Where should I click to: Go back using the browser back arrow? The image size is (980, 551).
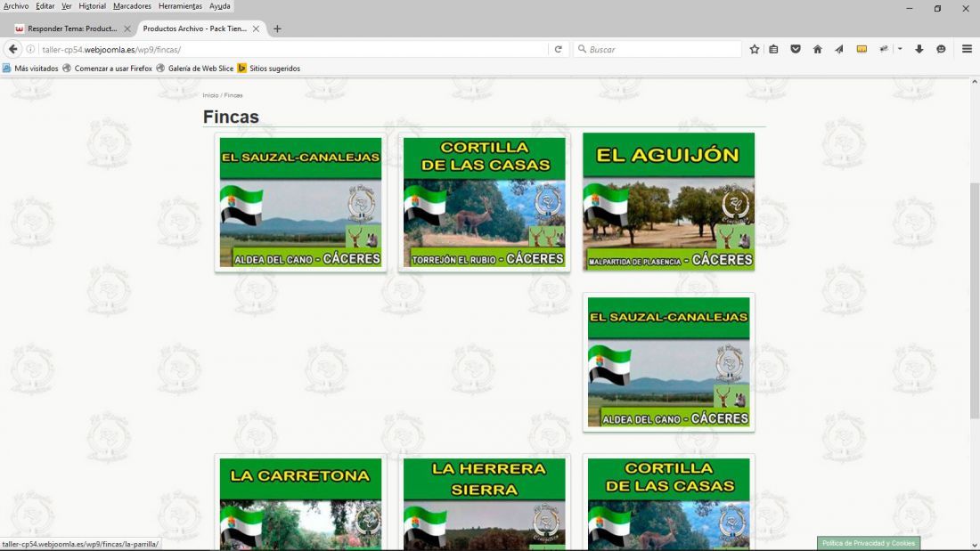coord(12,49)
